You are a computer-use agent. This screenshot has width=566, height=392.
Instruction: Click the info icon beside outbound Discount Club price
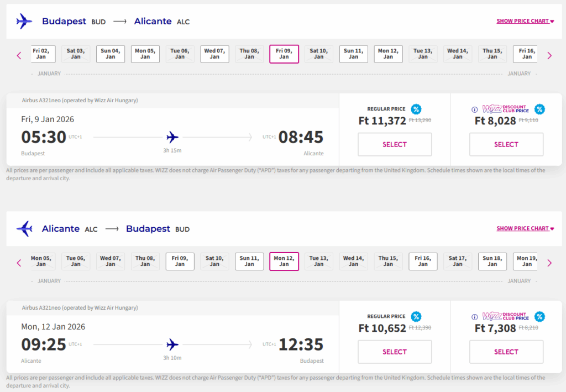(474, 109)
